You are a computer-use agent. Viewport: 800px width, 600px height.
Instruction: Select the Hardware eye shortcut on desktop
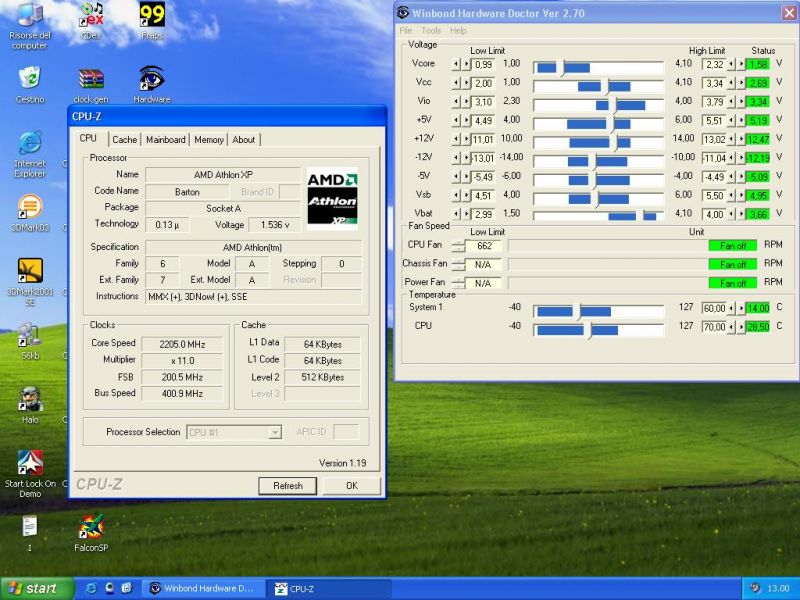152,85
